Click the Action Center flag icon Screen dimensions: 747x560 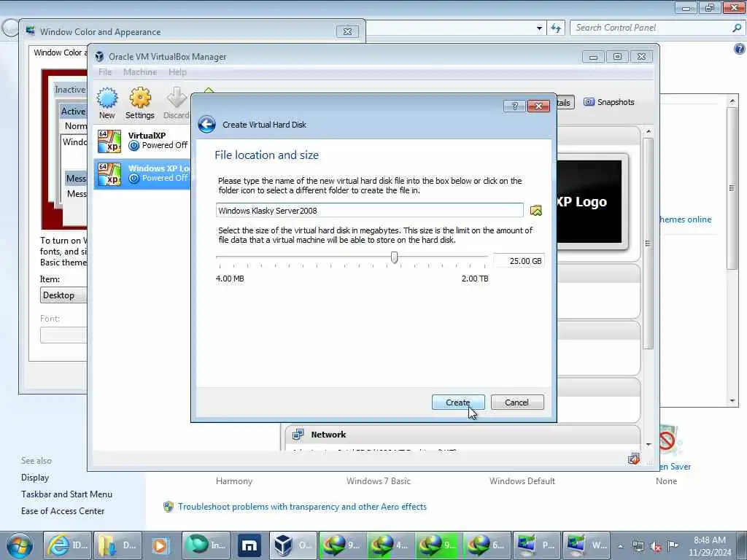[673, 546]
